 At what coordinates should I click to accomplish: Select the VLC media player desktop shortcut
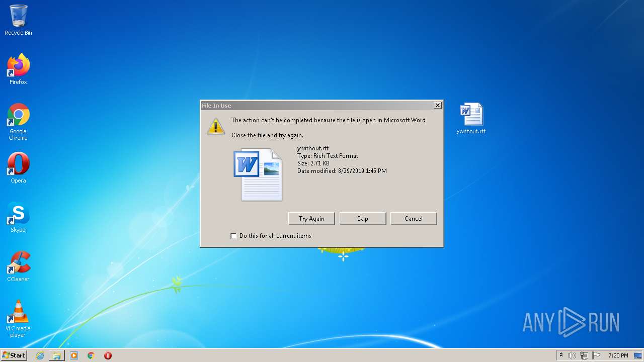pos(18,319)
